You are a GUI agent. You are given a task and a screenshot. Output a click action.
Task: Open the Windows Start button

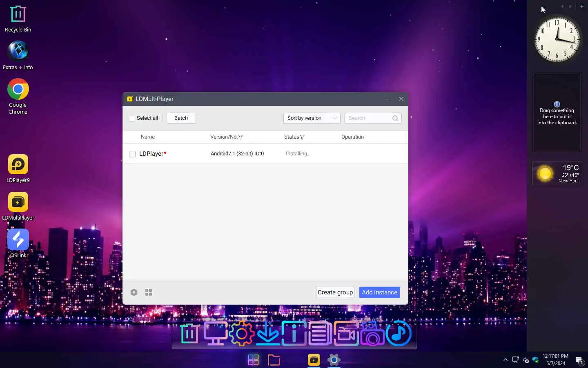pos(253,360)
